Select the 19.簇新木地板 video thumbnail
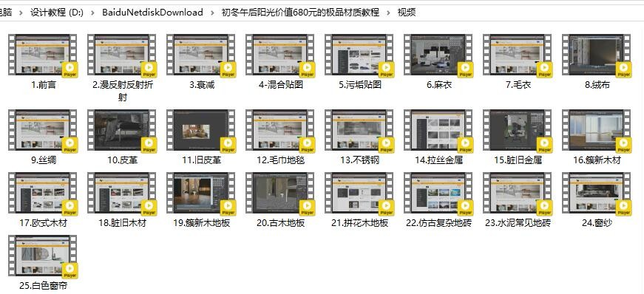The height and width of the screenshot is (294, 644). pyautogui.click(x=201, y=194)
